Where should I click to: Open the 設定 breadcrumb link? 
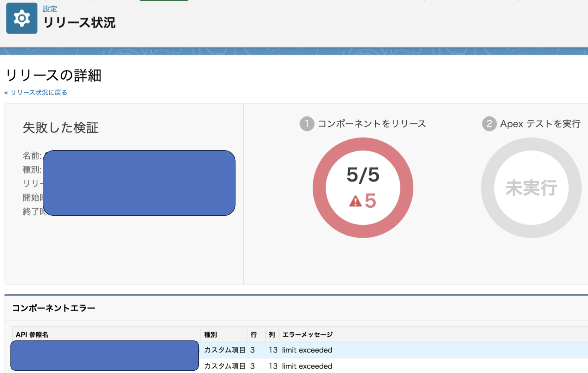50,9
